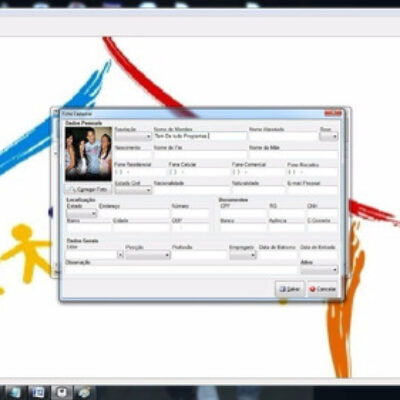
Task: Click the Líder field in Dados Gerais
Action: (91, 255)
